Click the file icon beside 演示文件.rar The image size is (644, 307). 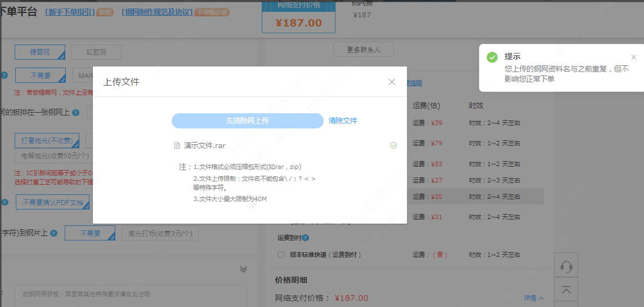pyautogui.click(x=177, y=145)
